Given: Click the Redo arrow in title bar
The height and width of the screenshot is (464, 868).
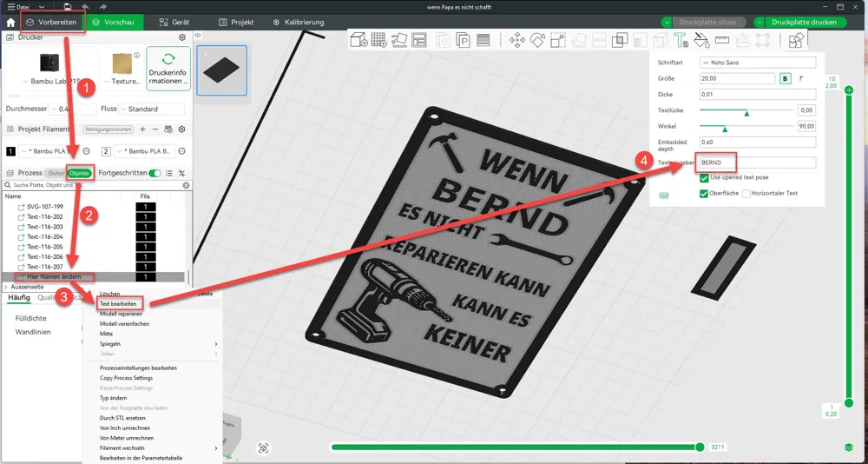Looking at the screenshot, I should (103, 7).
